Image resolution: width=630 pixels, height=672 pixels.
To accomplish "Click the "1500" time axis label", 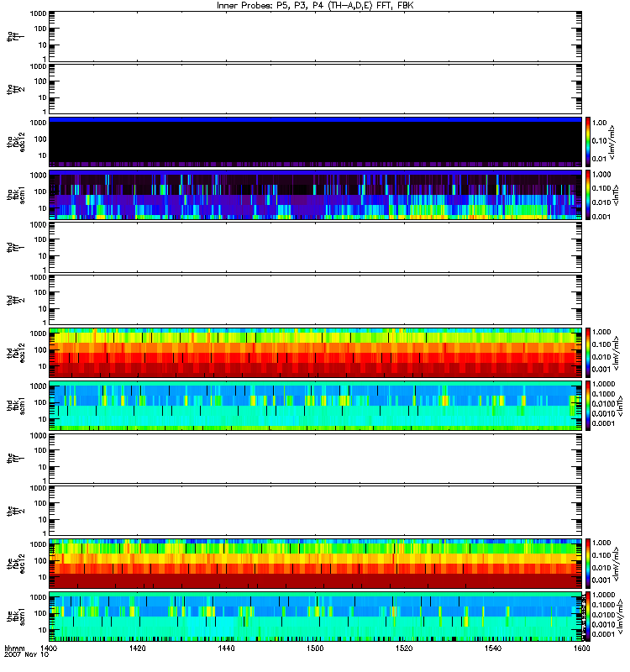I will (x=315, y=648).
